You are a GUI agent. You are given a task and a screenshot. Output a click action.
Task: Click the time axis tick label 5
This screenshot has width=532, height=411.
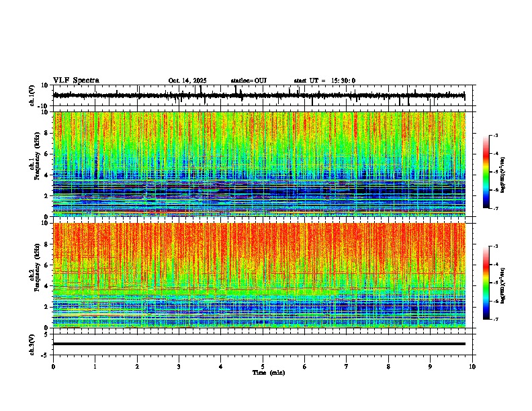point(263,367)
